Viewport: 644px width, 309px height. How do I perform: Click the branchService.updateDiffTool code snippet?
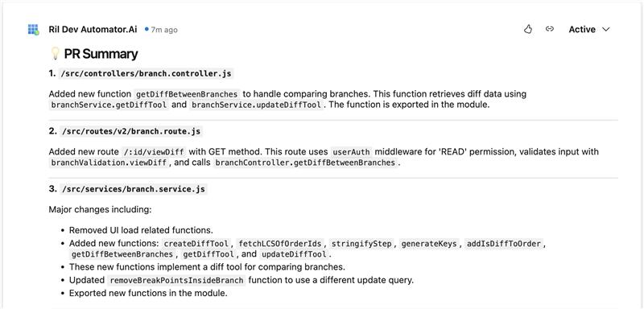click(256, 105)
